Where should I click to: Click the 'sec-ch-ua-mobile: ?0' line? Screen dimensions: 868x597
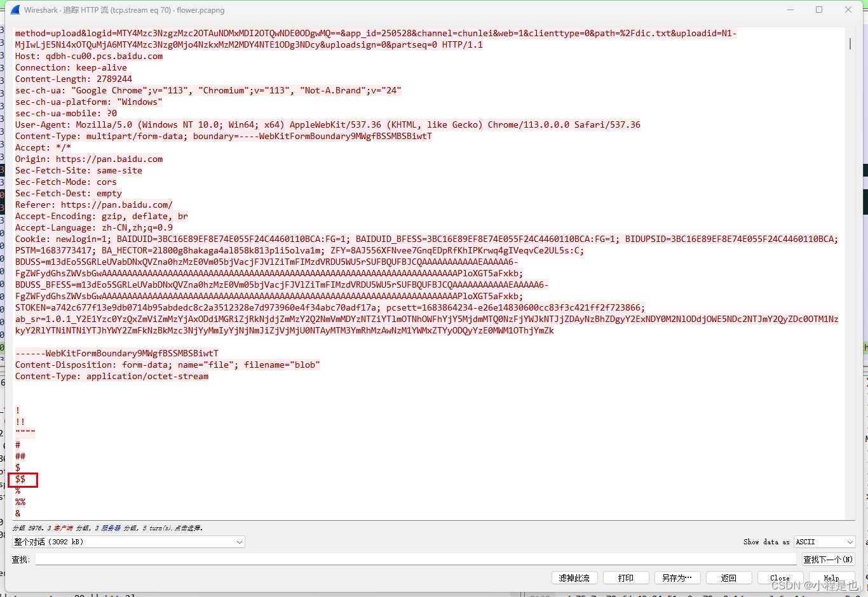(x=66, y=113)
